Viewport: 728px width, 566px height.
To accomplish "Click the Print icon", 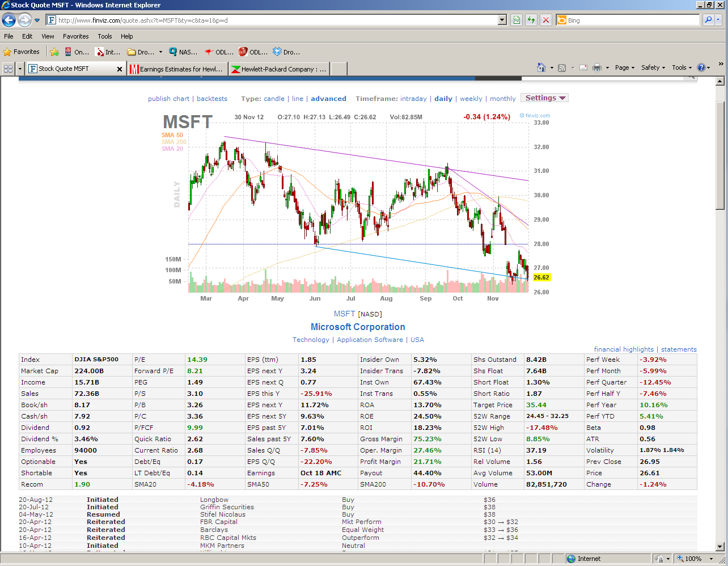I will point(597,67).
